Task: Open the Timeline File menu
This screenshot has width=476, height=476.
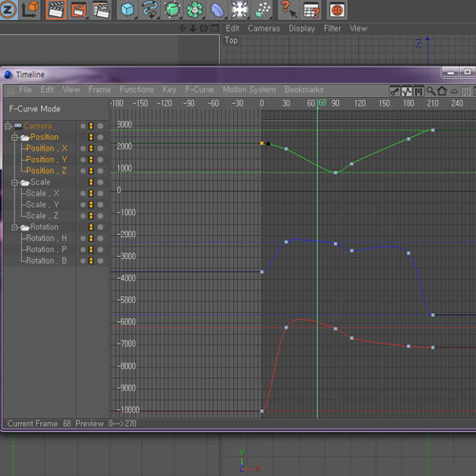Action: click(26, 89)
